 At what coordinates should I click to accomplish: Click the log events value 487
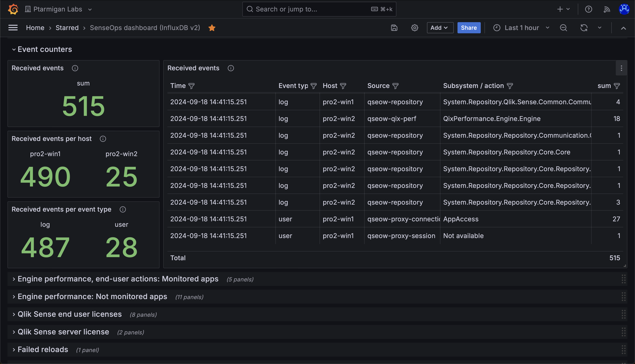pyautogui.click(x=45, y=248)
